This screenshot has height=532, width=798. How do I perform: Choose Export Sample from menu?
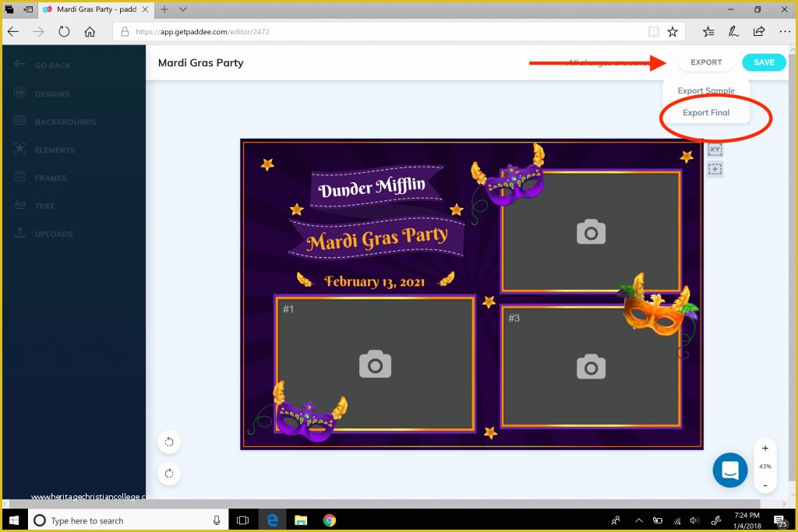coord(706,90)
